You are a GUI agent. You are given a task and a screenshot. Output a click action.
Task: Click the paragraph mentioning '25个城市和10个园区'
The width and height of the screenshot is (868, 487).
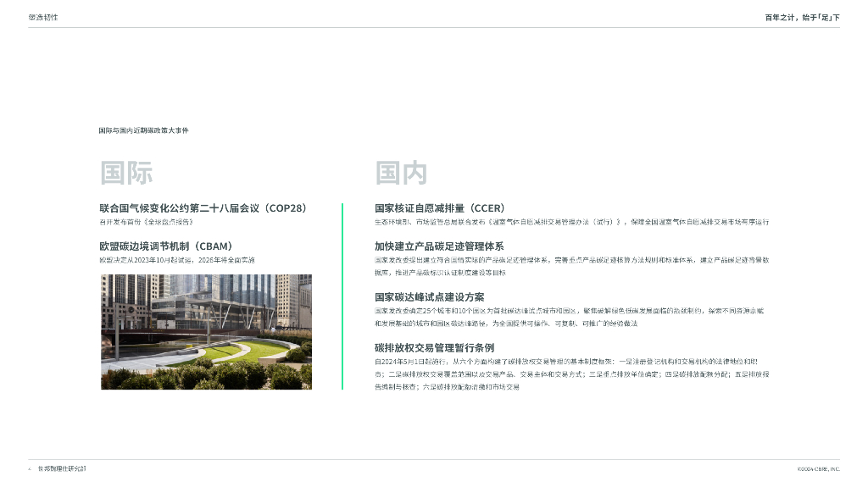point(569,317)
